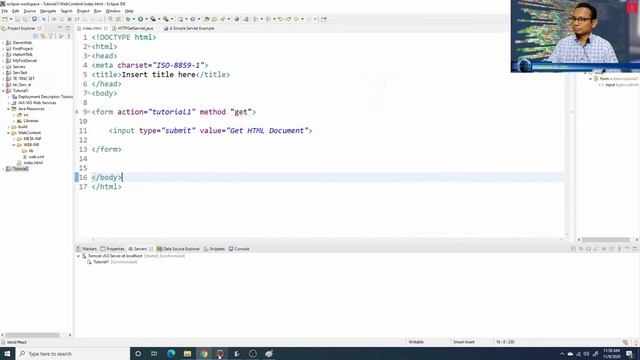The height and width of the screenshot is (360, 640).
Task: Click the green Run button in the toolbar
Action: [x=140, y=19]
